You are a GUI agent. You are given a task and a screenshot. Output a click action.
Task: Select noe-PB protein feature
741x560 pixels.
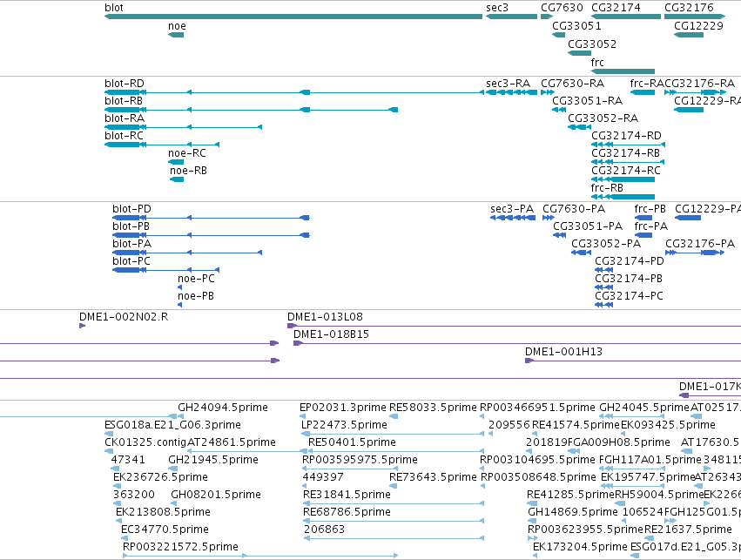coord(179,305)
